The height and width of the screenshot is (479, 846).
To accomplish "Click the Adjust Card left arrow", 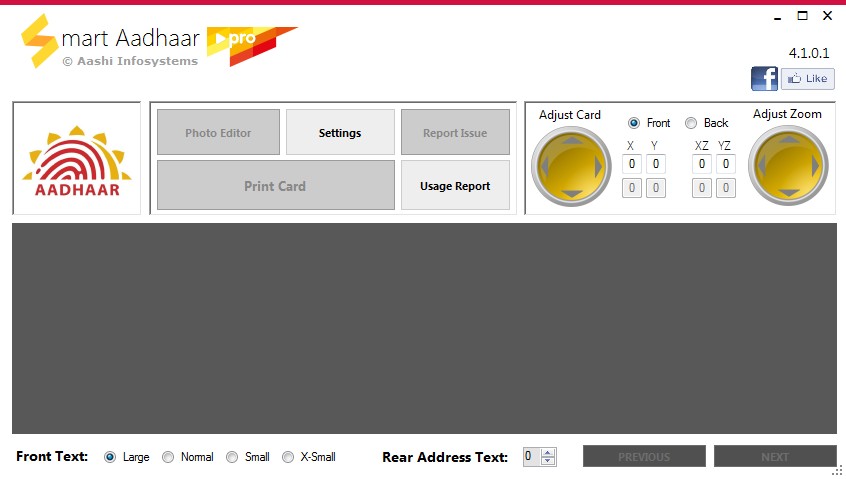I will tap(545, 167).
